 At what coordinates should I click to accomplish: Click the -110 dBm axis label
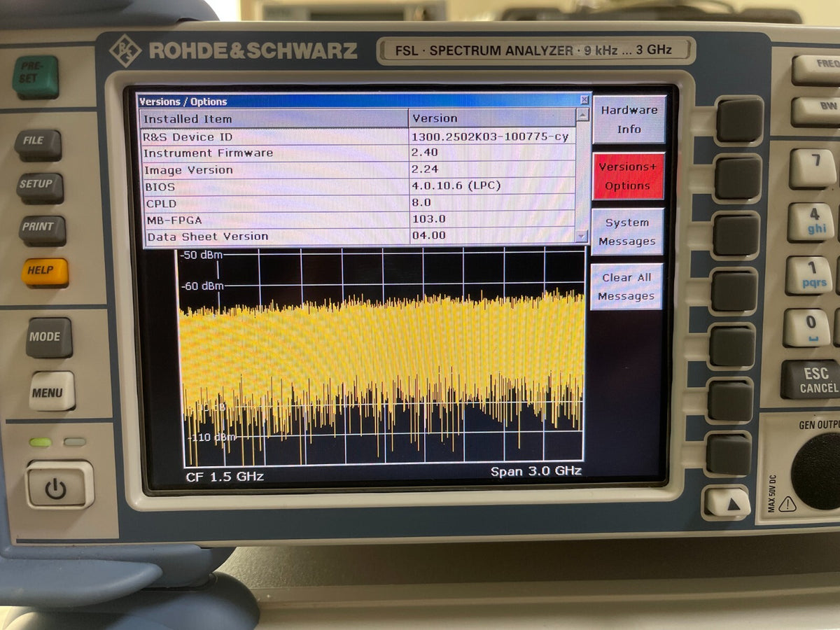tap(211, 437)
